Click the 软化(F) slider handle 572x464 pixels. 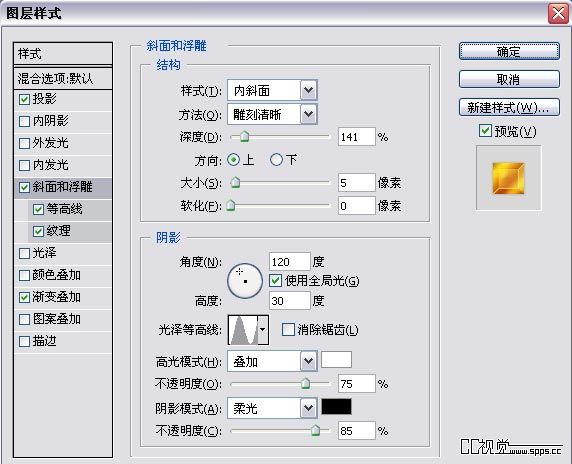coord(231,205)
